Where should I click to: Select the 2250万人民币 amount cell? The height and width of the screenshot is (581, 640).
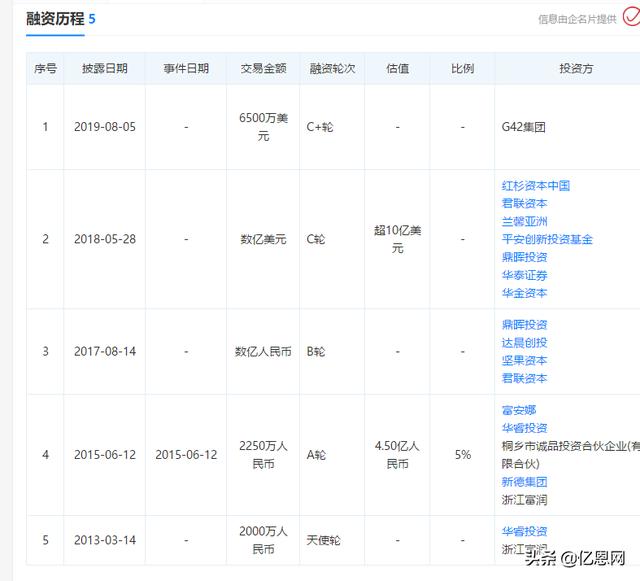coord(263,455)
